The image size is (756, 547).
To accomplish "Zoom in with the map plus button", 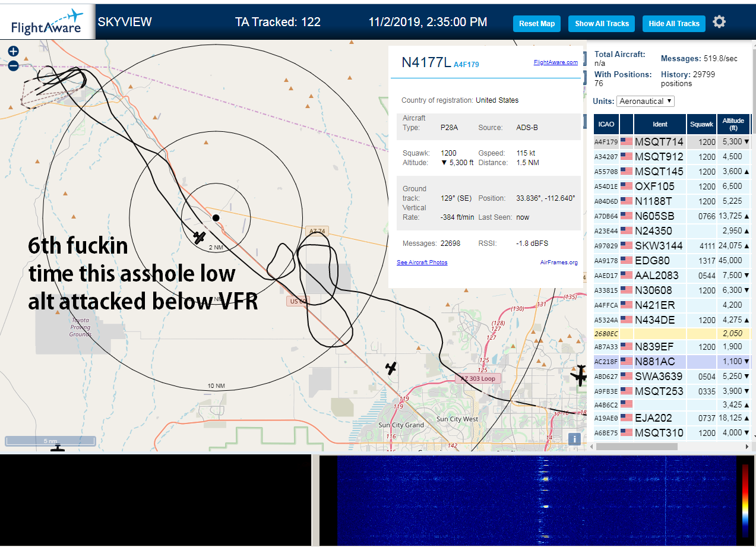I will click(13, 52).
